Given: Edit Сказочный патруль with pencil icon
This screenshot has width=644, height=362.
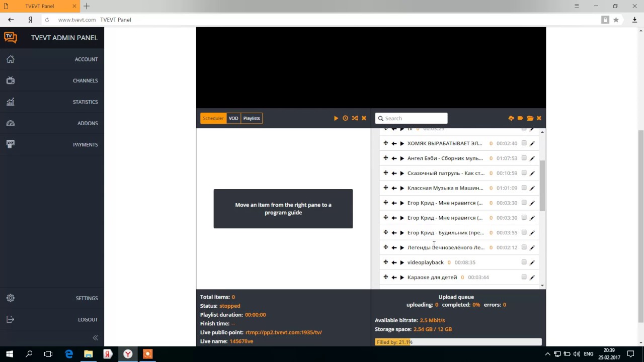Looking at the screenshot, I should point(532,173).
